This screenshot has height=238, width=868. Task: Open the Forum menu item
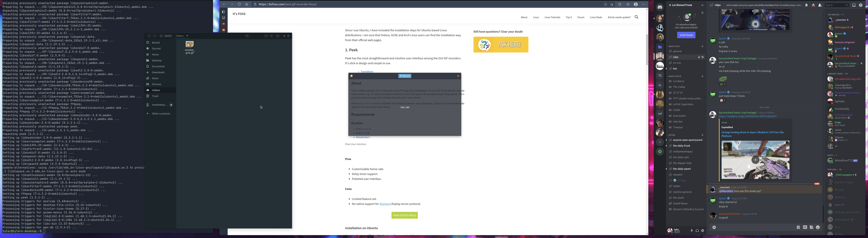pos(581,17)
